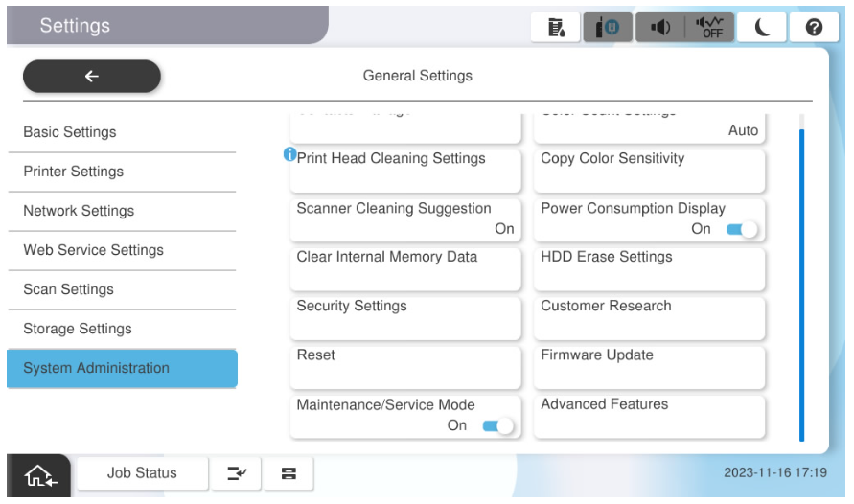The height and width of the screenshot is (504, 854).
Task: Open the Security Settings submenu
Action: coord(404,315)
